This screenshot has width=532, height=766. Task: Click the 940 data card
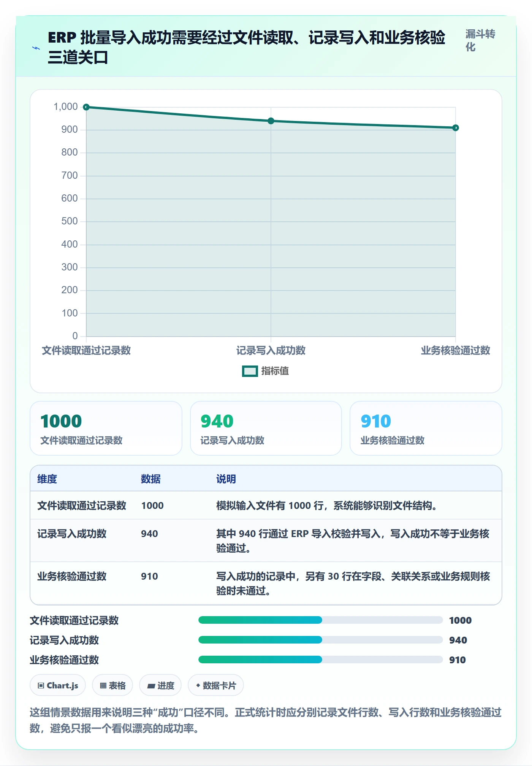point(266,428)
